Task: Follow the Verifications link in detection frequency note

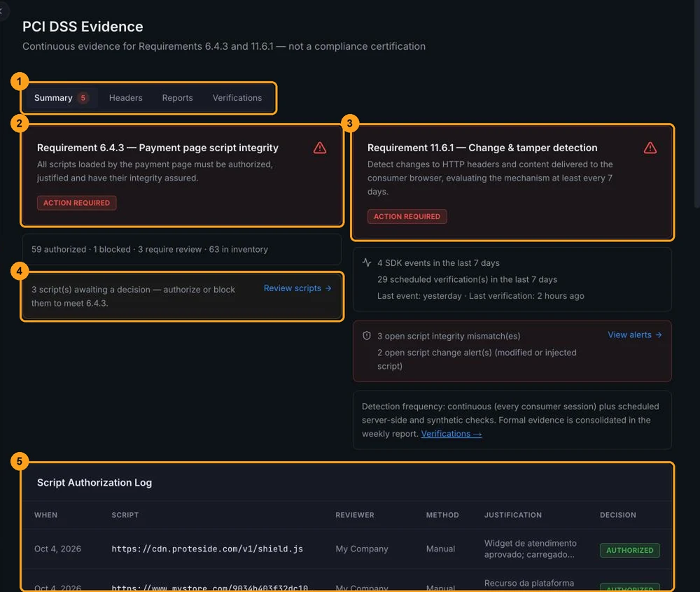Action: [x=451, y=434]
